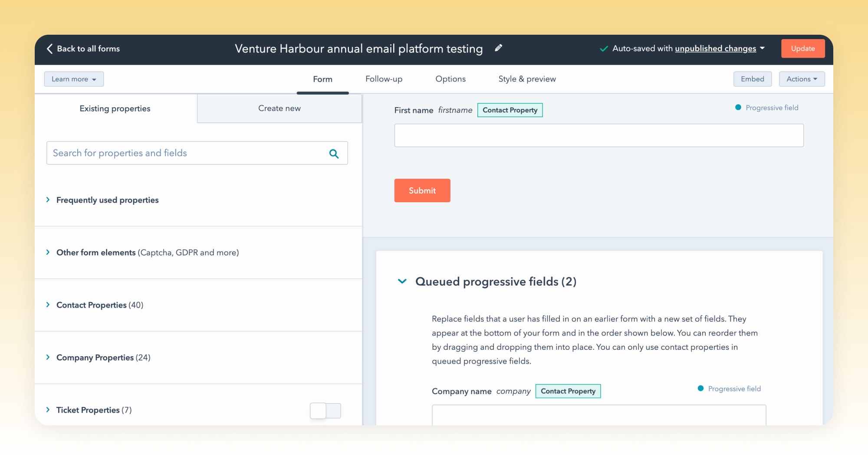
Task: Click the Embed button
Action: [752, 79]
